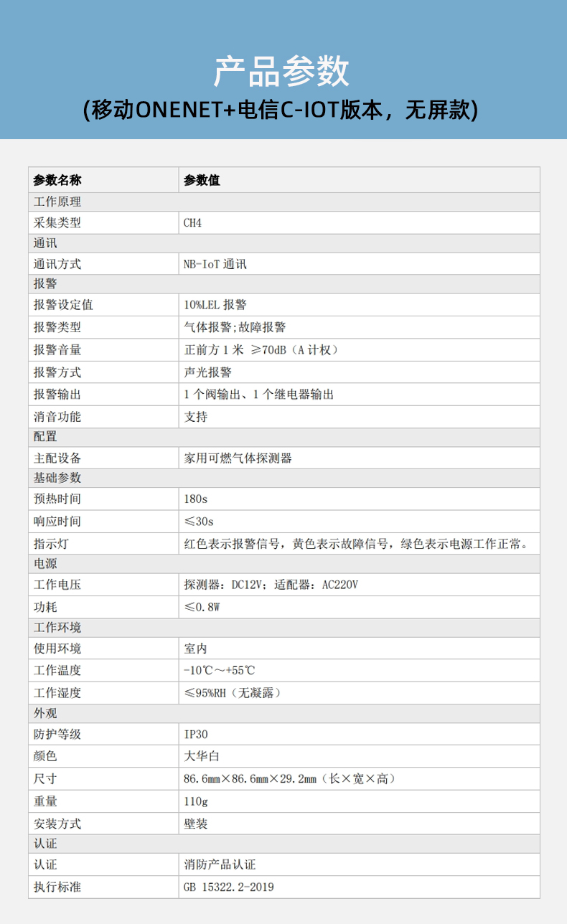567x924 pixels.
Task: Click the 采集类型 label cell
Action: [x=104, y=222]
